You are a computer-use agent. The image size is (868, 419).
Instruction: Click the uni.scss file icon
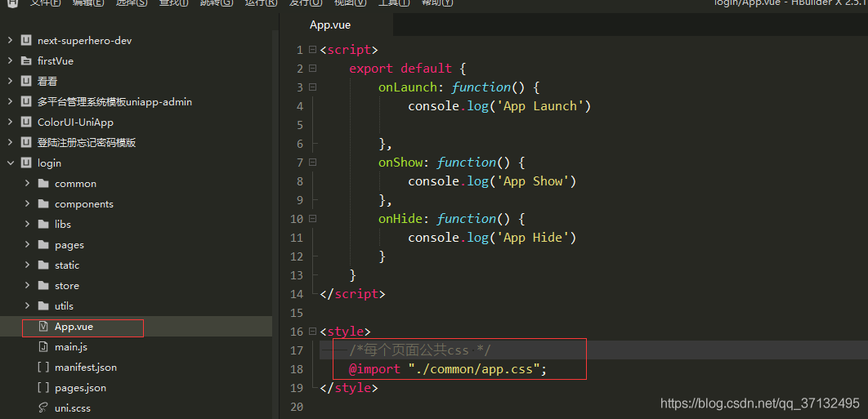43,408
